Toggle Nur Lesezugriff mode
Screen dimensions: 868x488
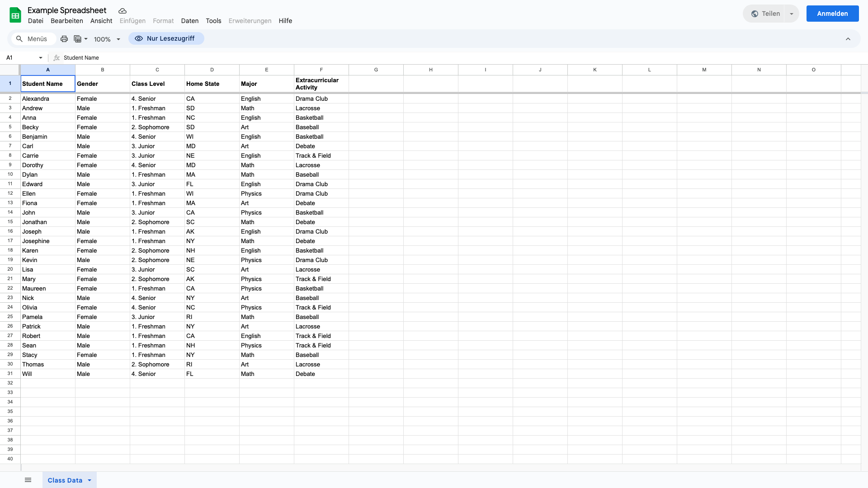coord(166,38)
